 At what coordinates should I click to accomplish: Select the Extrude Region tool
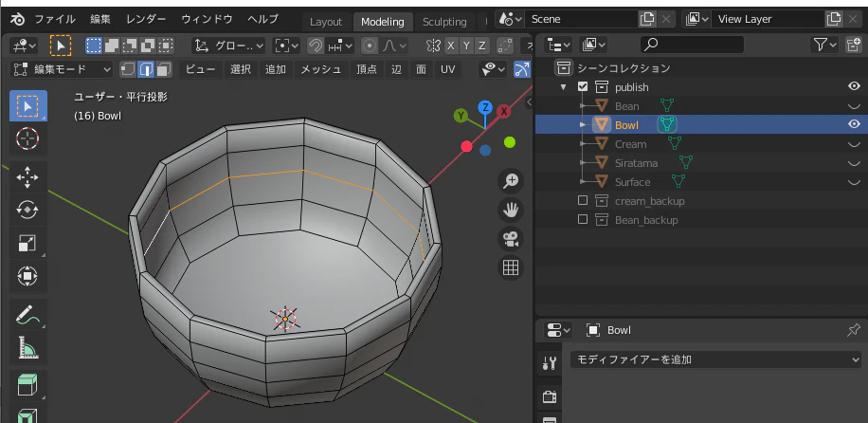(27, 386)
